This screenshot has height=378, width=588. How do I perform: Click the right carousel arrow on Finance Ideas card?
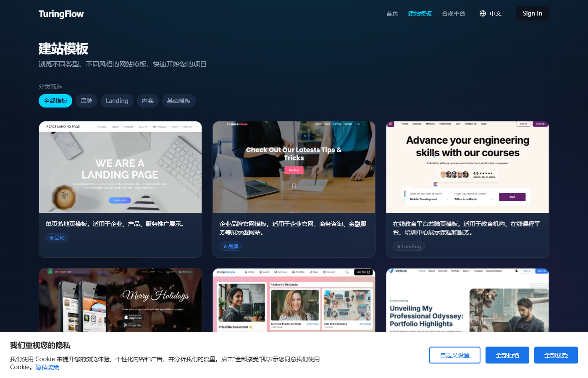371,167
